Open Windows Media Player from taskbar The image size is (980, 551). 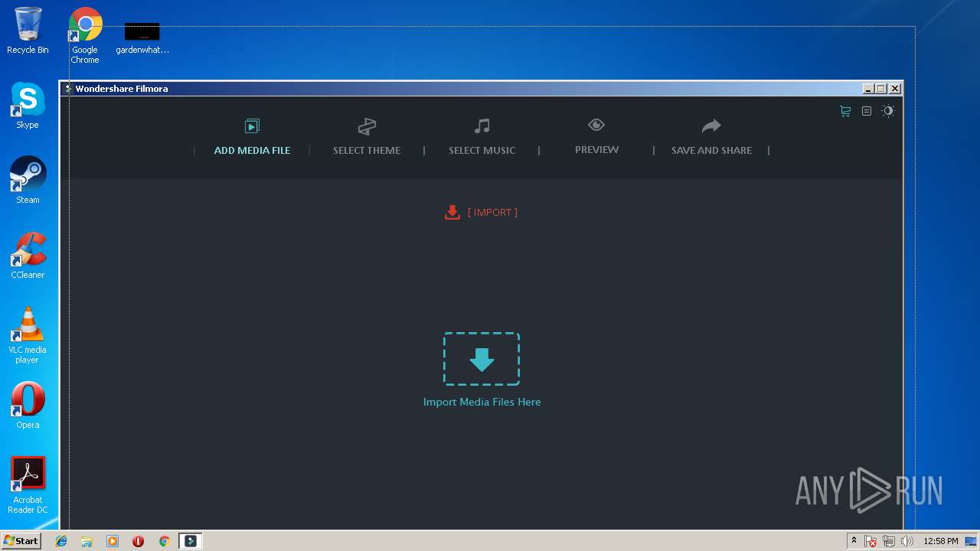point(113,541)
